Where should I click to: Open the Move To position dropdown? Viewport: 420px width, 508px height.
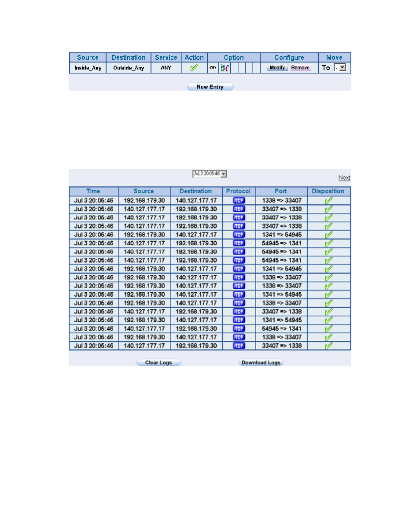pyautogui.click(x=340, y=67)
